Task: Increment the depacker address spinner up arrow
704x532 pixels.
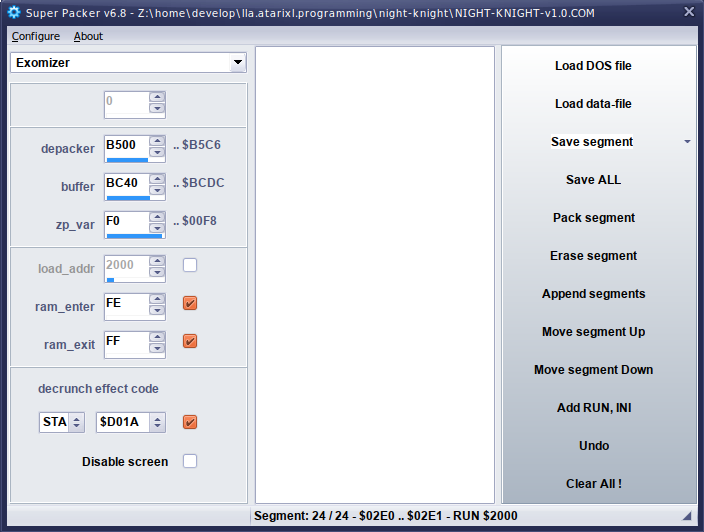Action: [x=157, y=140]
